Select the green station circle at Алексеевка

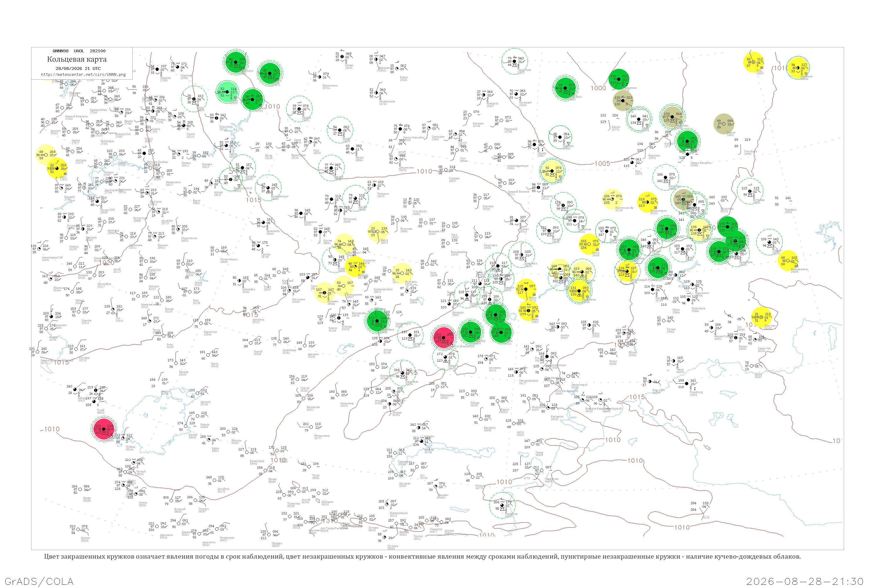click(x=377, y=321)
